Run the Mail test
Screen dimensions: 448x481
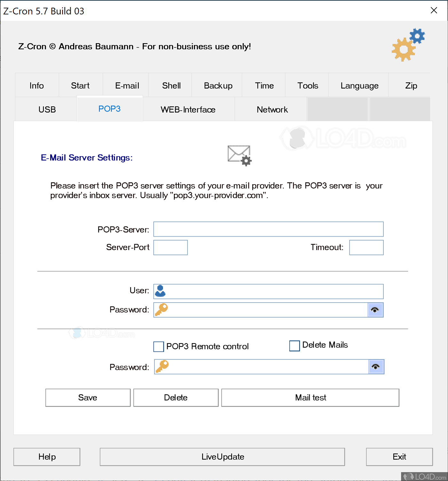point(310,398)
